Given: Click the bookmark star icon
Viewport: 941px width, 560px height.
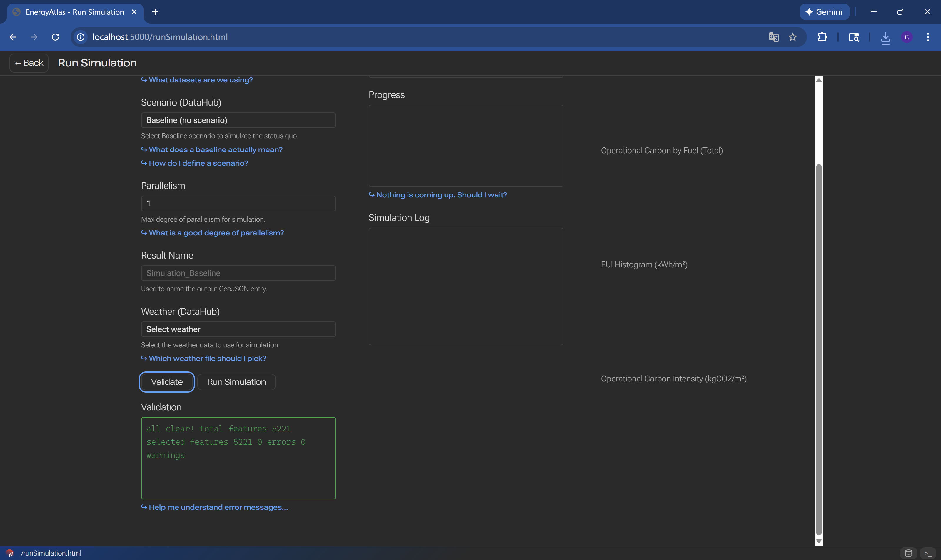Looking at the screenshot, I should click(x=793, y=37).
